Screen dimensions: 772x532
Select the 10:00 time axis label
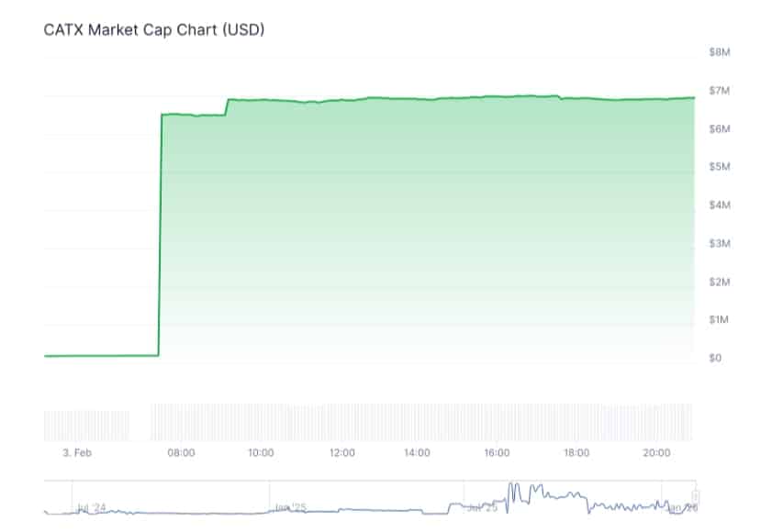coord(261,453)
